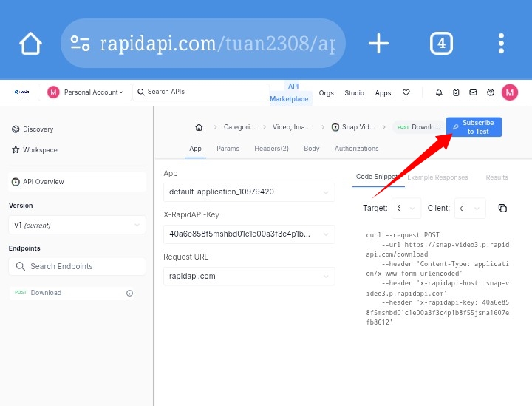Open the v1 (current) version dropdown
532x406 pixels.
pos(77,225)
